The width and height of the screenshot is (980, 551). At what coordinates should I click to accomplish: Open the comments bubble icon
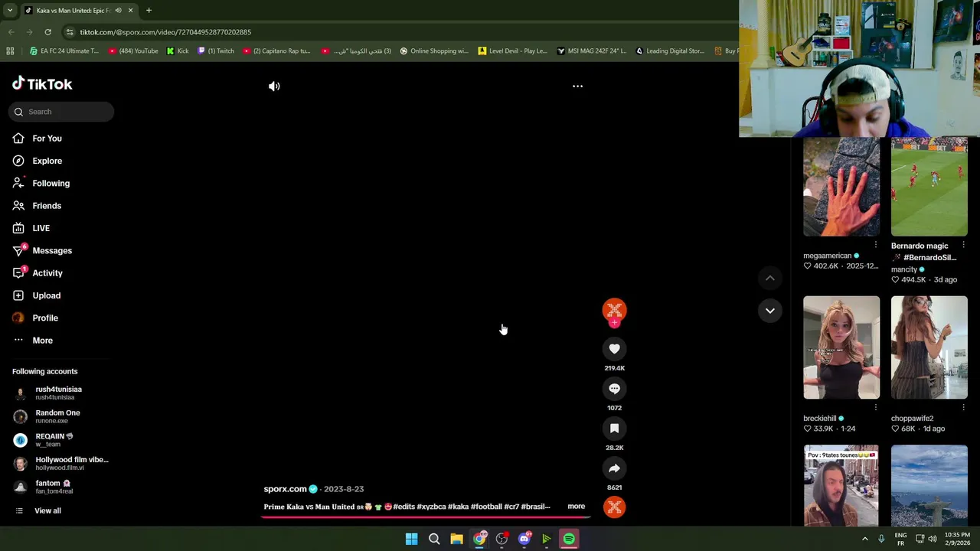point(614,389)
